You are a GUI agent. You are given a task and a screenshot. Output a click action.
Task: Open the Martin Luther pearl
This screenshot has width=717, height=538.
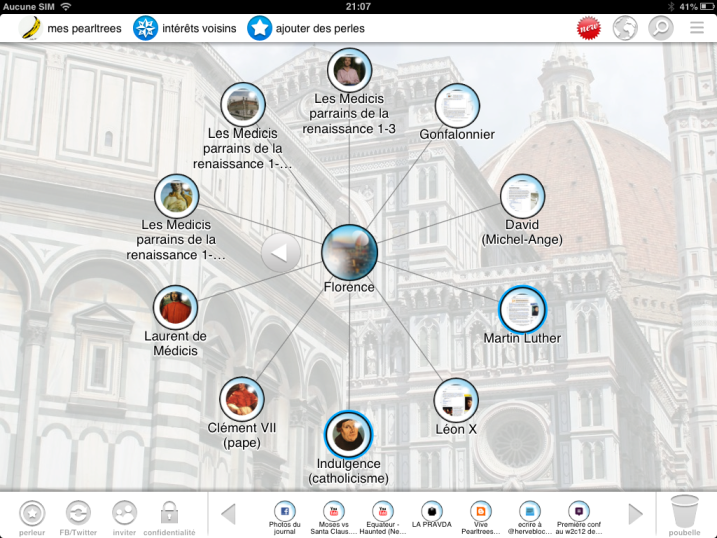click(x=522, y=309)
